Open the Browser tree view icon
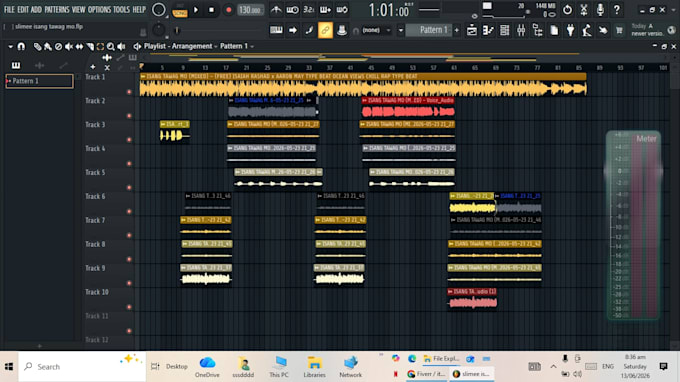 coord(537,30)
